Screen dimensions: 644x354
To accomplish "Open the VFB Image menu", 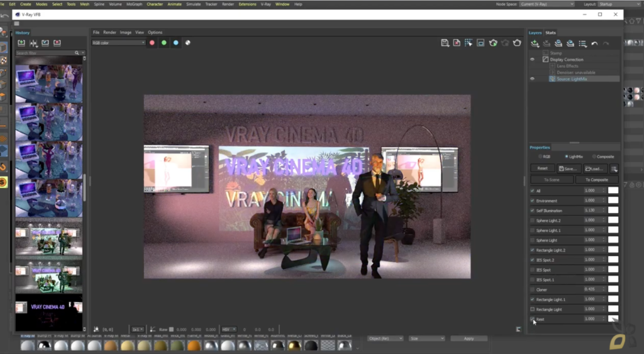I will 126,33.
